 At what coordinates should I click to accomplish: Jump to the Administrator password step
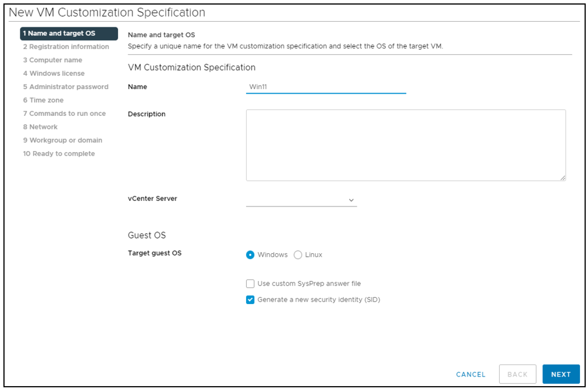click(x=66, y=87)
